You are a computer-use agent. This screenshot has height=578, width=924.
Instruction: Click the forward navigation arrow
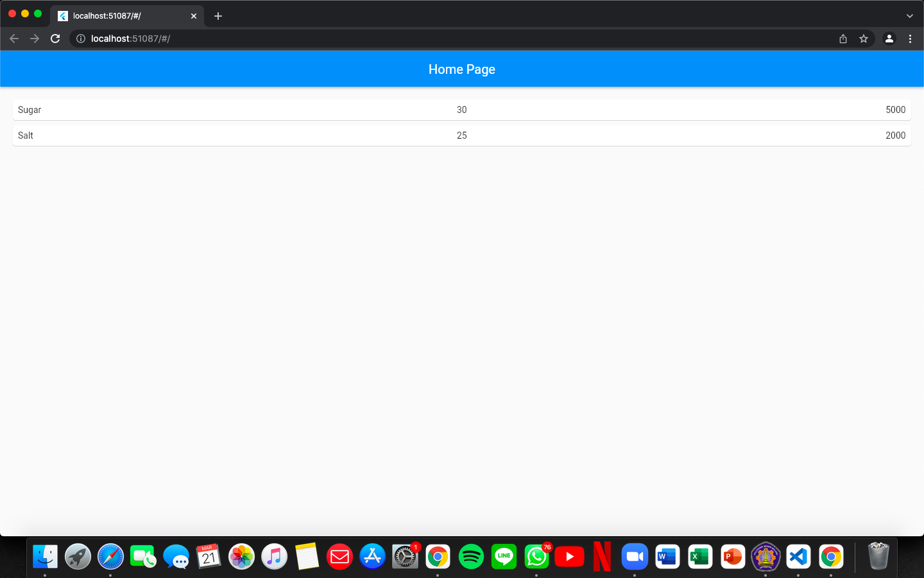point(35,39)
